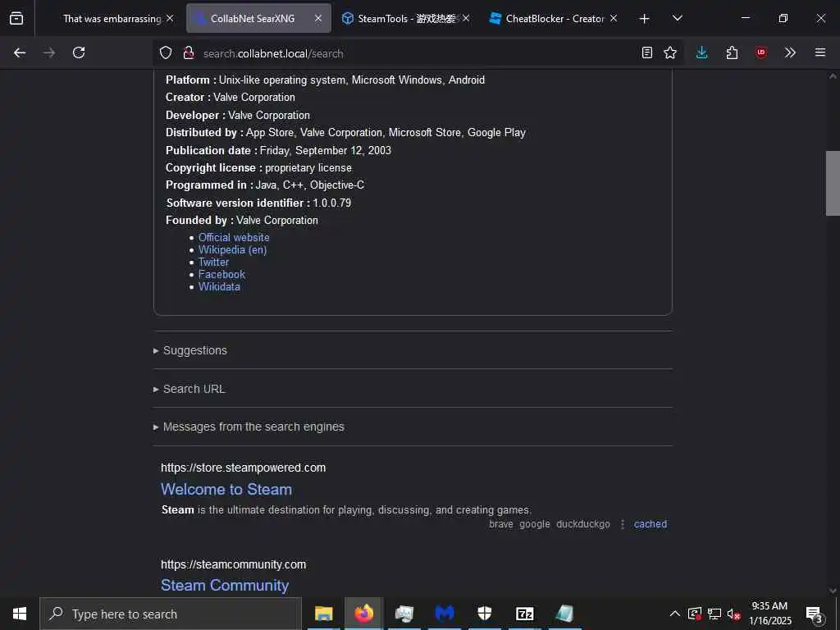The image size is (840, 630).
Task: Close the CollabNet SearXNG tab
Action: (318, 18)
